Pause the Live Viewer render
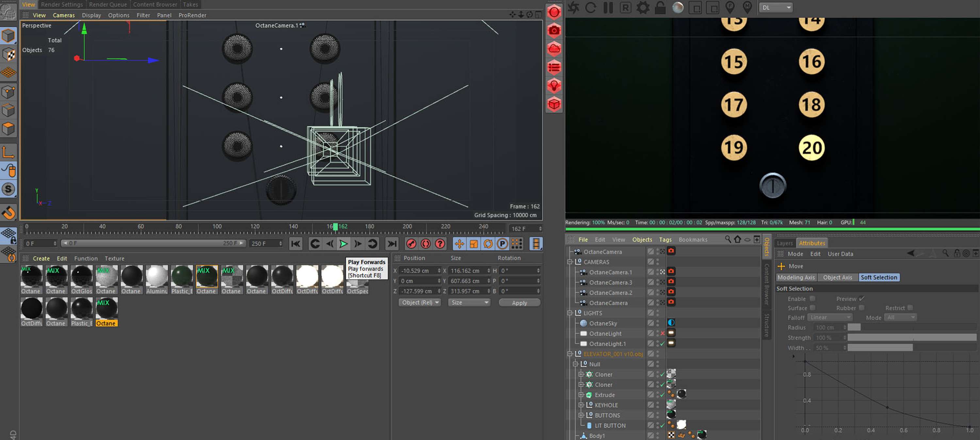 608,8
